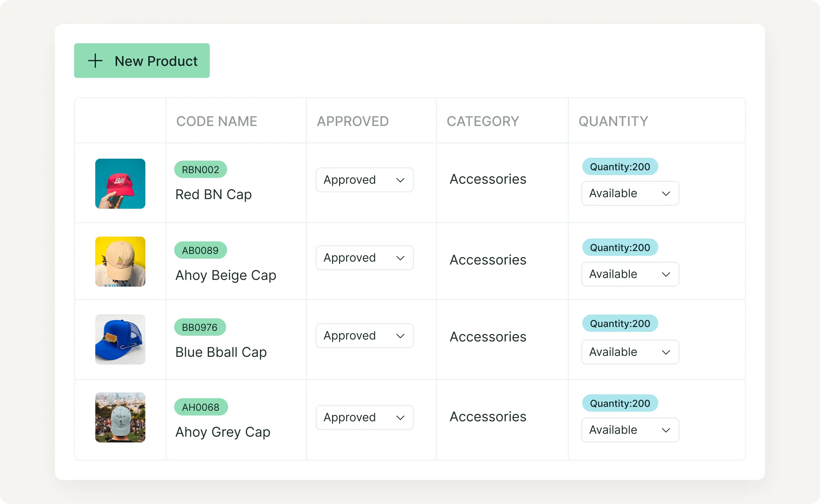Expand Approved dropdown for Blue Bball Cap
Screen dimensions: 820x504
(x=364, y=336)
